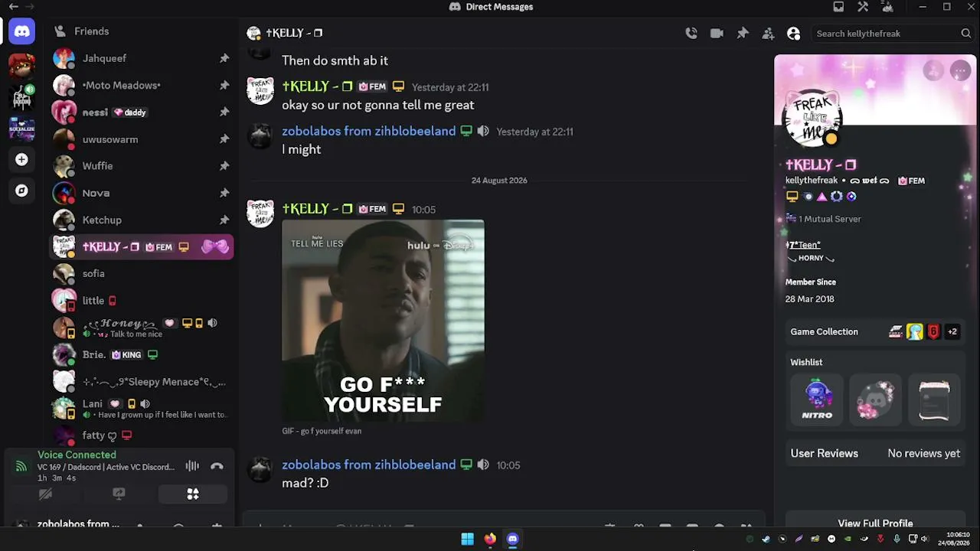Open the fatty direct message

pyautogui.click(x=142, y=435)
